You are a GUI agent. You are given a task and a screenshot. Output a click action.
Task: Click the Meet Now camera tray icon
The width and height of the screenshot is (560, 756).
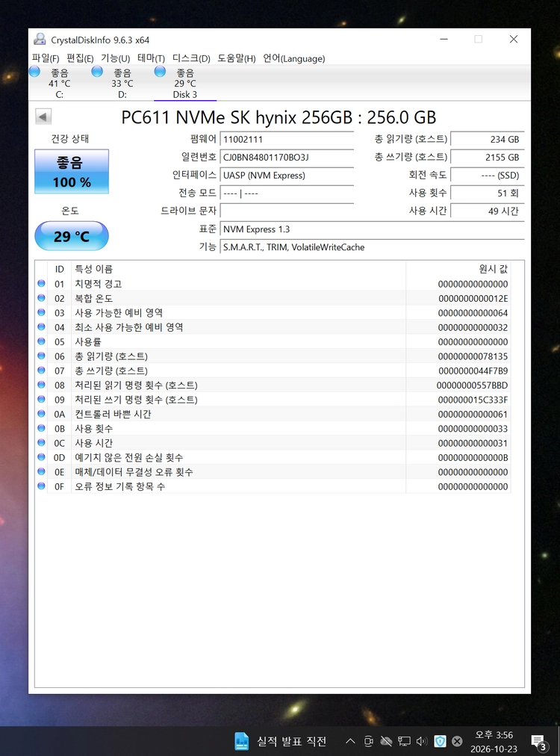(369, 741)
